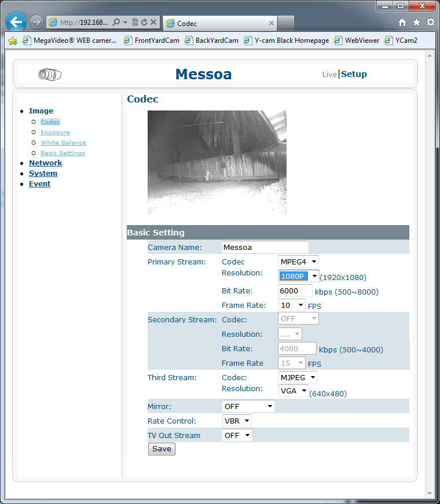440x504 pixels.
Task: Click the Save button
Action: [162, 449]
